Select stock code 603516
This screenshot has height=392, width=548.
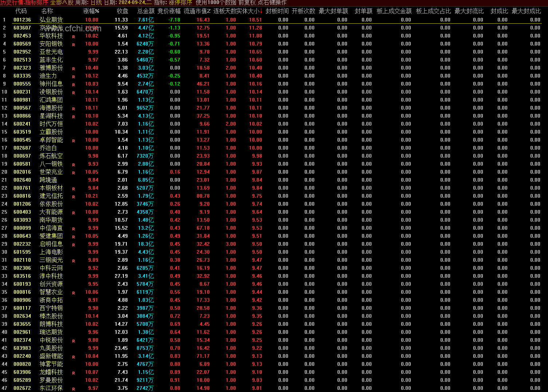tap(22, 276)
